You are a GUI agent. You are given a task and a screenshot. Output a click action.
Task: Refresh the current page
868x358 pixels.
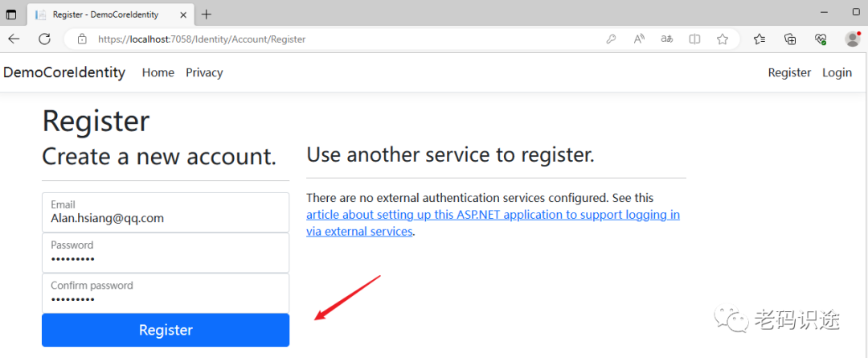pos(45,39)
